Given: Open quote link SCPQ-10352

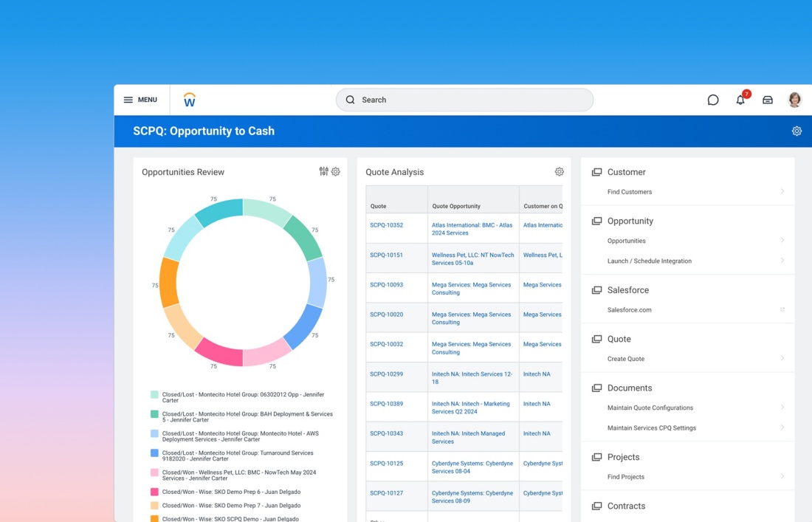Looking at the screenshot, I should pos(386,225).
